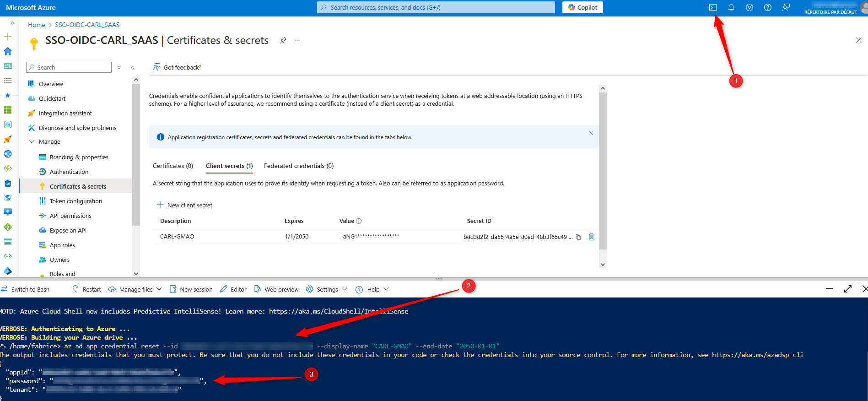Open the Copilot button

(582, 7)
